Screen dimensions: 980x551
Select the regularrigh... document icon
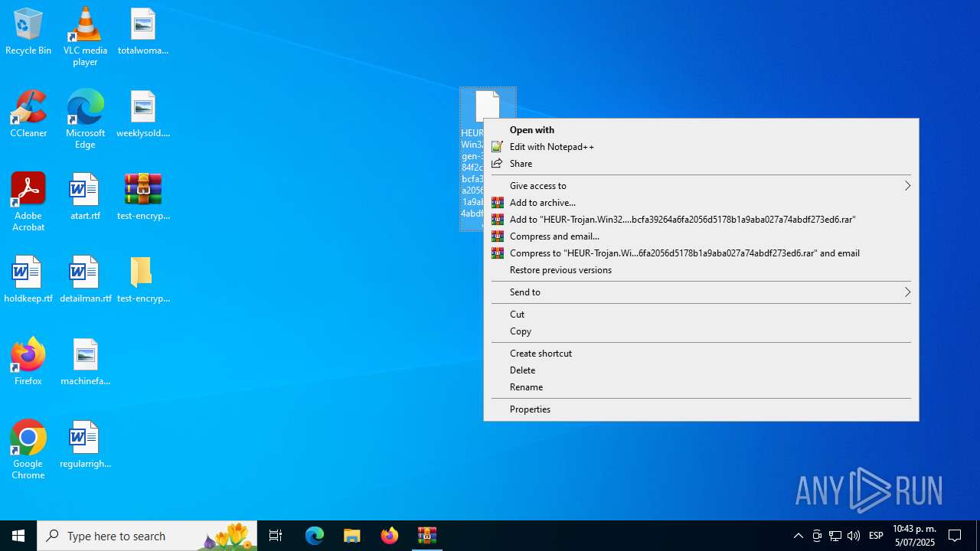[85, 445]
